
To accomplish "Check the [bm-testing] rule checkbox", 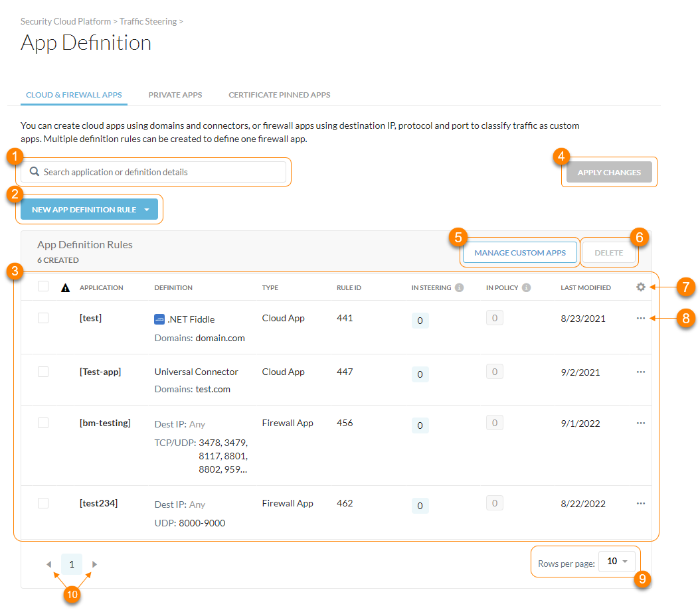I will pos(43,423).
